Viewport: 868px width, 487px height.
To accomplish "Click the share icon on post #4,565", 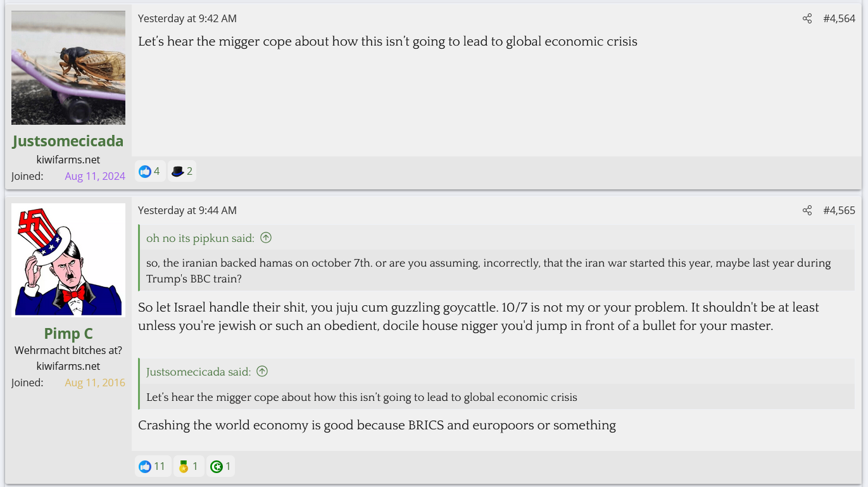I will coord(807,210).
